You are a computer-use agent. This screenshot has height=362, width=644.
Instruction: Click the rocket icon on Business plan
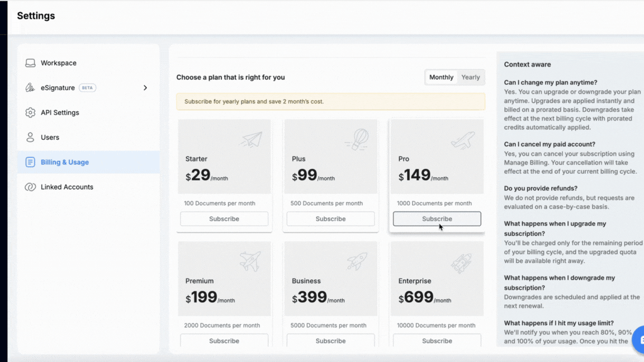pos(357,261)
